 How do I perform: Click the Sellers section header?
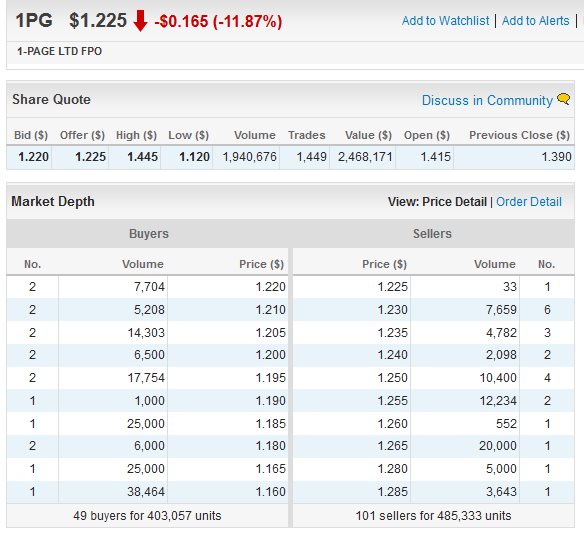point(432,233)
